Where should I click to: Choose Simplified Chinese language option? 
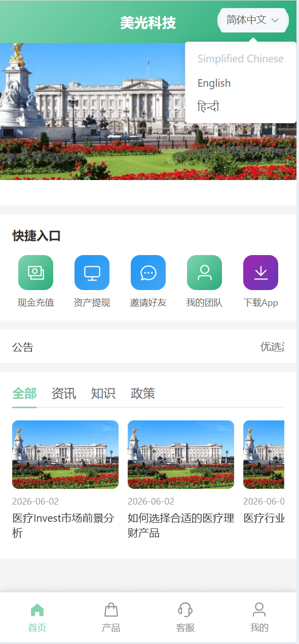[240, 59]
